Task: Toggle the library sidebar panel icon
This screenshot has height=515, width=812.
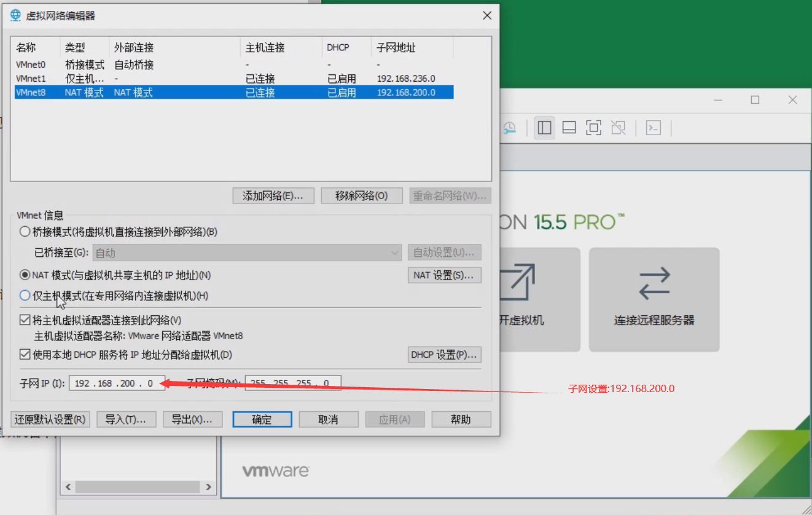Action: point(544,127)
